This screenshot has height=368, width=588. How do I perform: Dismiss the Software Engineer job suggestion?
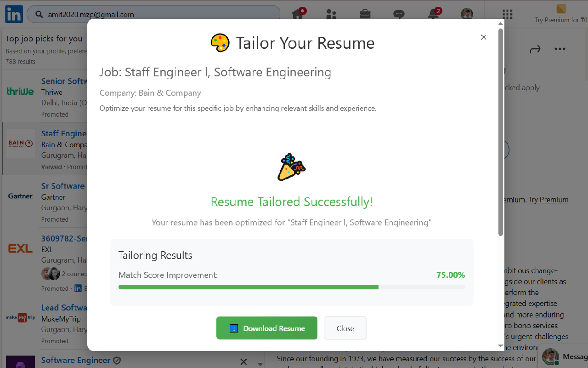click(x=243, y=362)
